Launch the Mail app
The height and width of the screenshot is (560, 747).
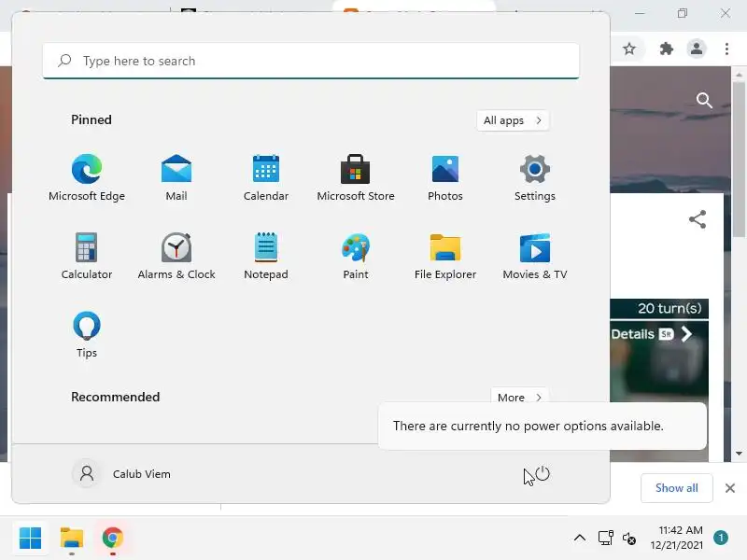click(x=176, y=177)
